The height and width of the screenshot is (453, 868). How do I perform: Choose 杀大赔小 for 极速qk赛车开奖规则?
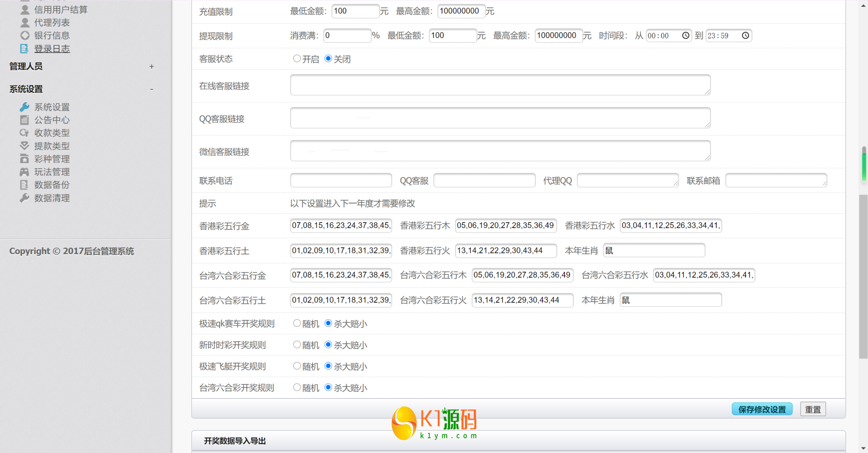tap(328, 323)
